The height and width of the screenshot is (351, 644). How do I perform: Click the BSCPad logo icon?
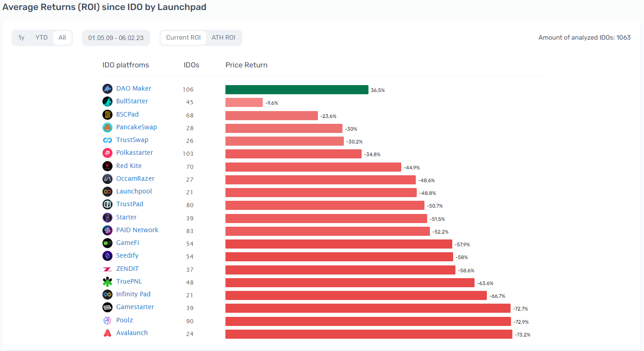[107, 115]
